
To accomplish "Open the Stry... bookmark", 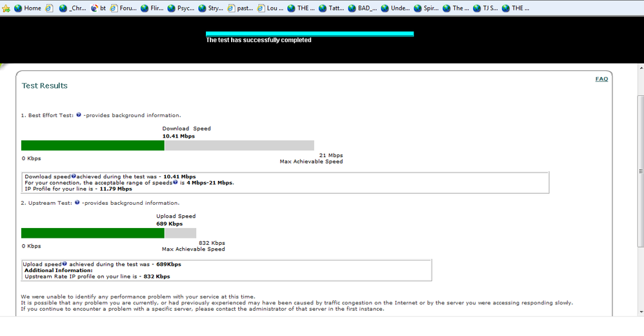I will pyautogui.click(x=211, y=8).
